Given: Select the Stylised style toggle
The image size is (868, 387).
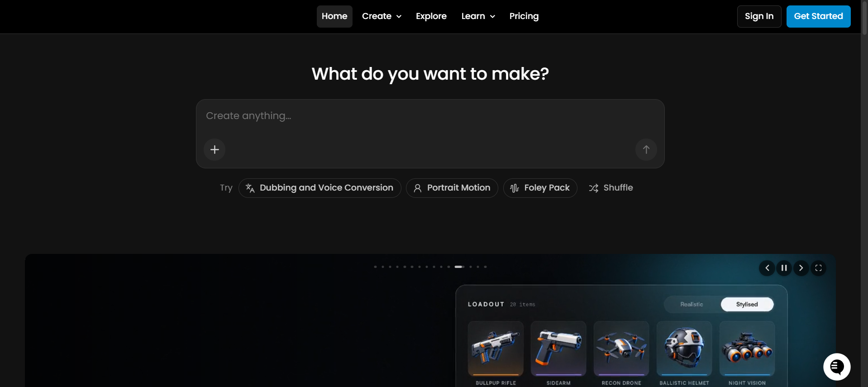Looking at the screenshot, I should click(747, 304).
